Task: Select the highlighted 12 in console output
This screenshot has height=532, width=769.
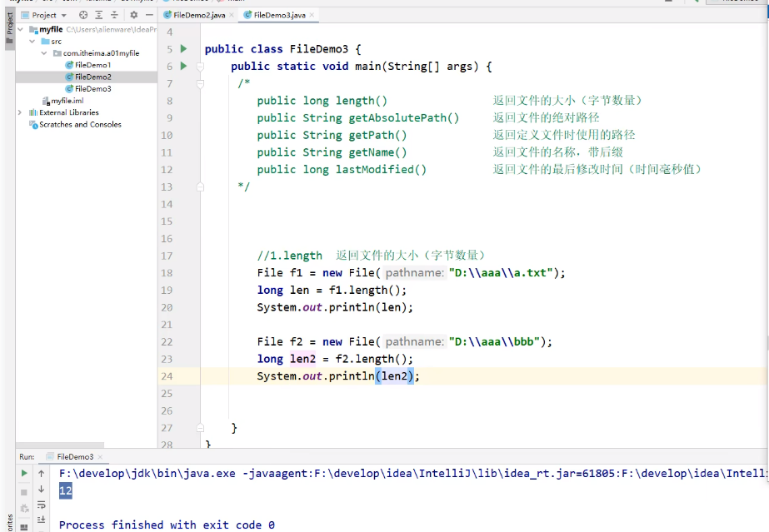Action: tap(65, 490)
